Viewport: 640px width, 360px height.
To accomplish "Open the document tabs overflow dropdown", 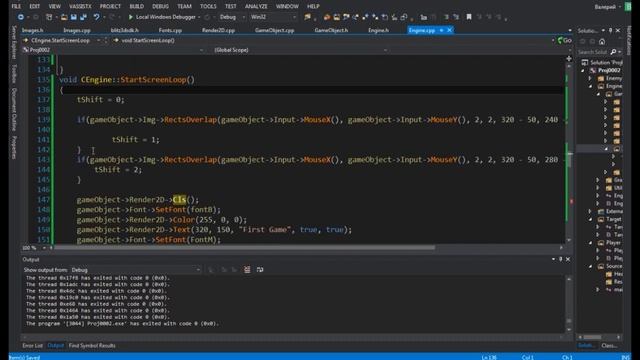I will [x=570, y=31].
